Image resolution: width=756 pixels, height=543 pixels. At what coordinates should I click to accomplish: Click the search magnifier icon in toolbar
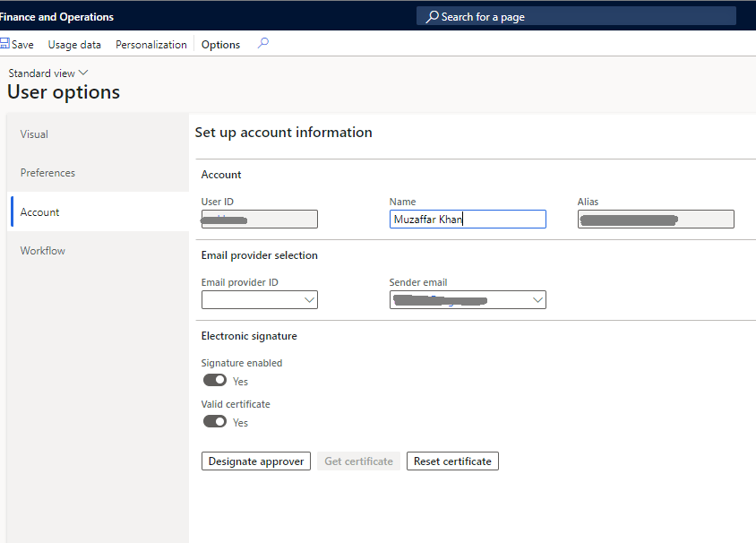click(262, 43)
